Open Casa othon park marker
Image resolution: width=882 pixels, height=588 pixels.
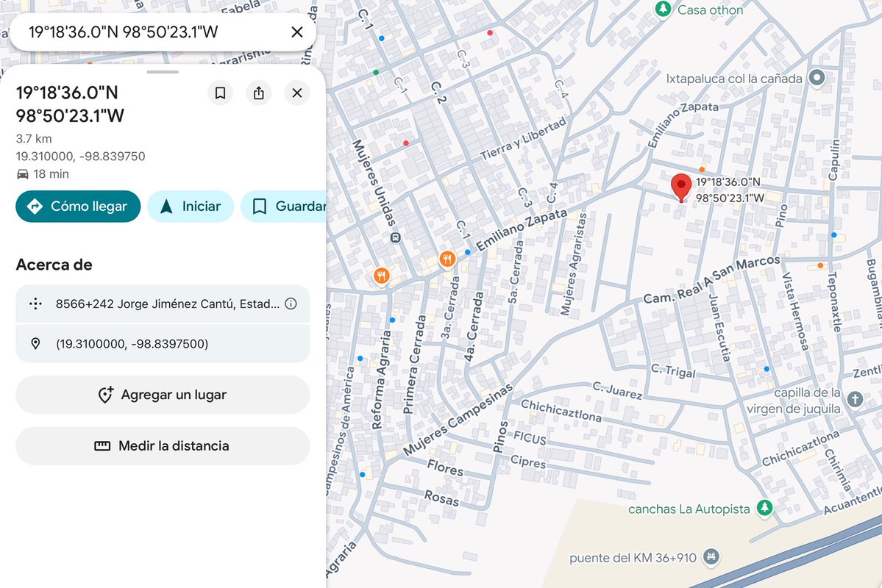click(x=664, y=9)
